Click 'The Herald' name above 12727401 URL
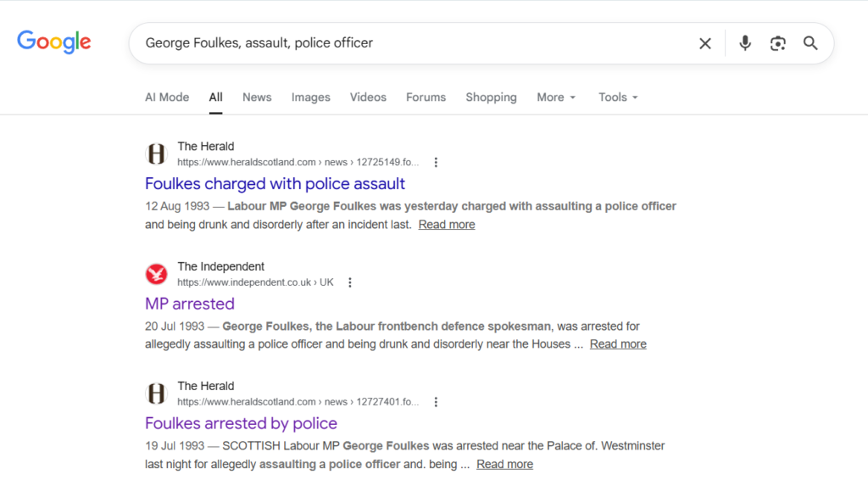This screenshot has height=480, width=868. (206, 387)
